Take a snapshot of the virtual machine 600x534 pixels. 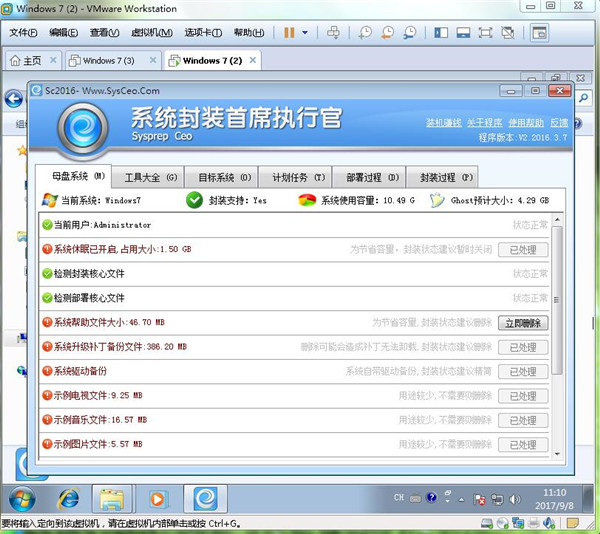tap(365, 33)
